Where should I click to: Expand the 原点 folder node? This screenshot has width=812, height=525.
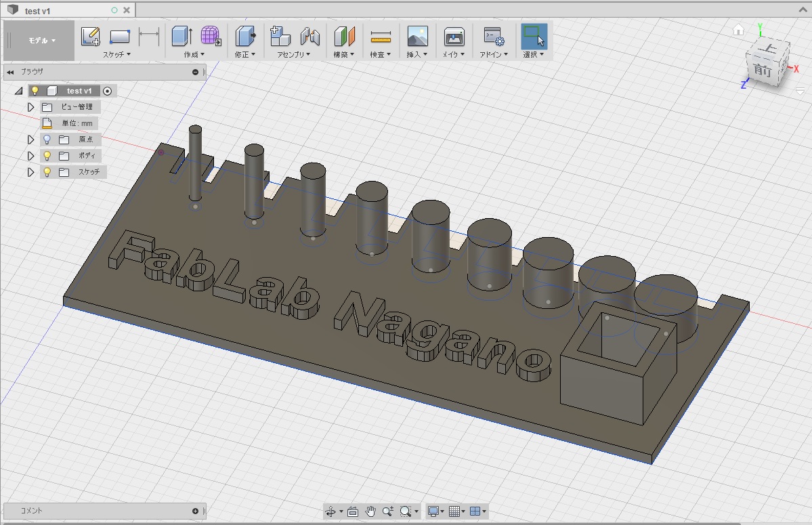(30, 140)
